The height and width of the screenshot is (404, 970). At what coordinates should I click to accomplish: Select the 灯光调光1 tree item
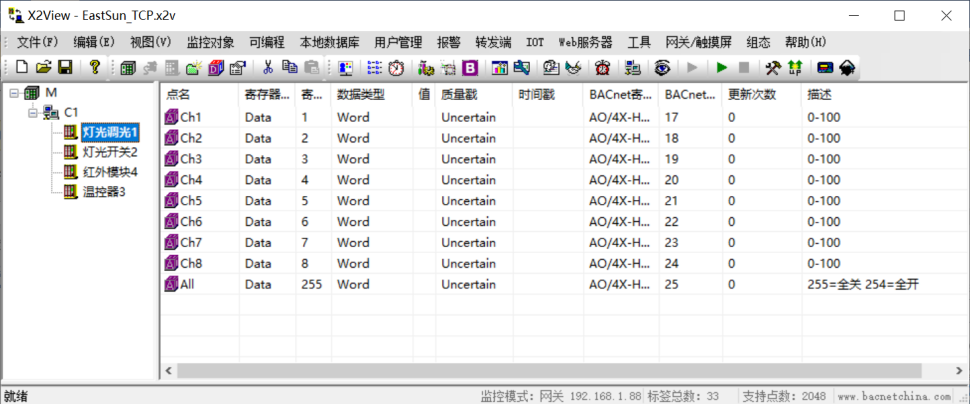(109, 132)
